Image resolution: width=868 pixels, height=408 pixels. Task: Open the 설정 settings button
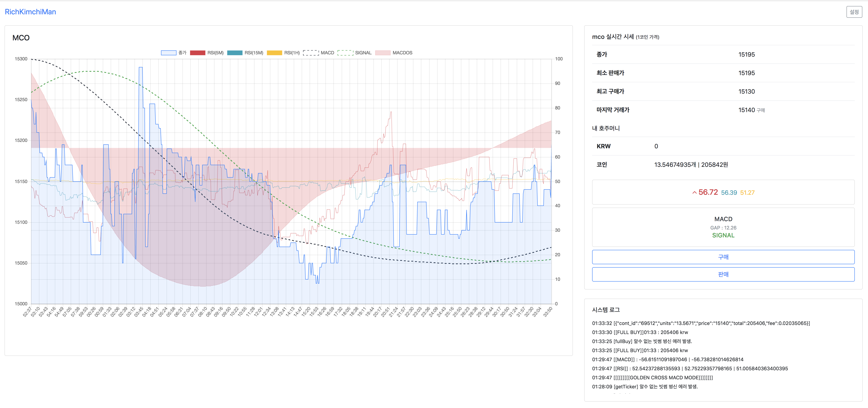coord(854,12)
